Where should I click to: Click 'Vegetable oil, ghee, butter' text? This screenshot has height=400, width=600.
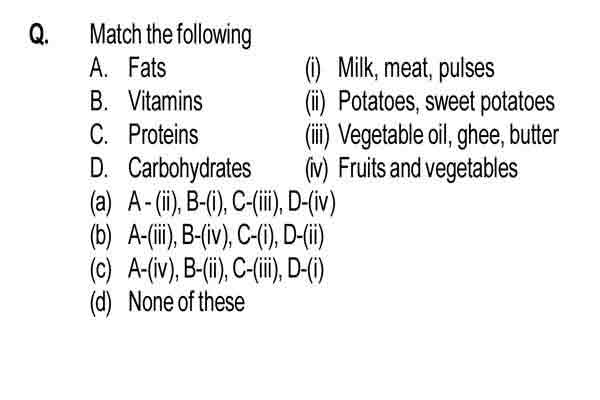448,135
